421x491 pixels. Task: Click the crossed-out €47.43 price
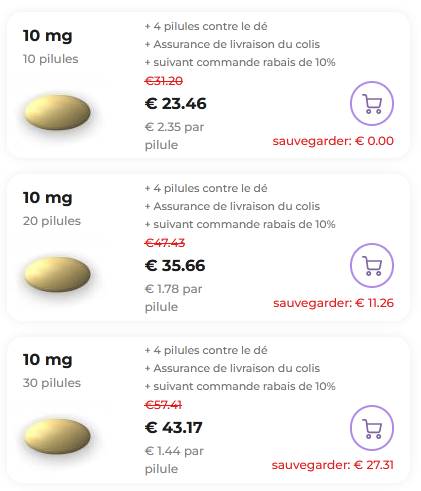[164, 243]
